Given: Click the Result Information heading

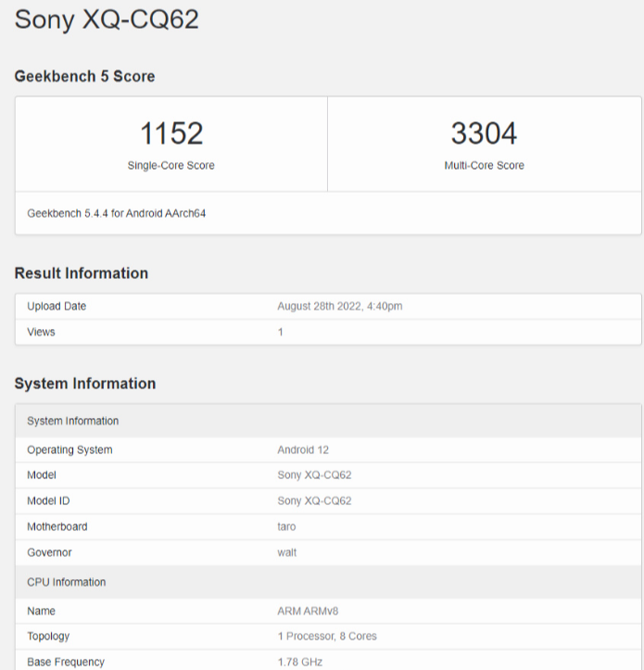Looking at the screenshot, I should (x=82, y=273).
